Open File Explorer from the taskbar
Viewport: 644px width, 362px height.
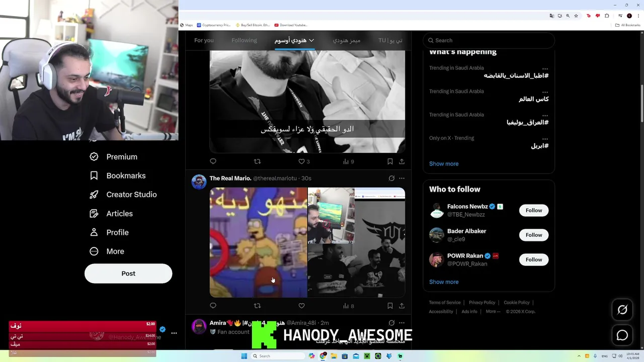pos(334,356)
